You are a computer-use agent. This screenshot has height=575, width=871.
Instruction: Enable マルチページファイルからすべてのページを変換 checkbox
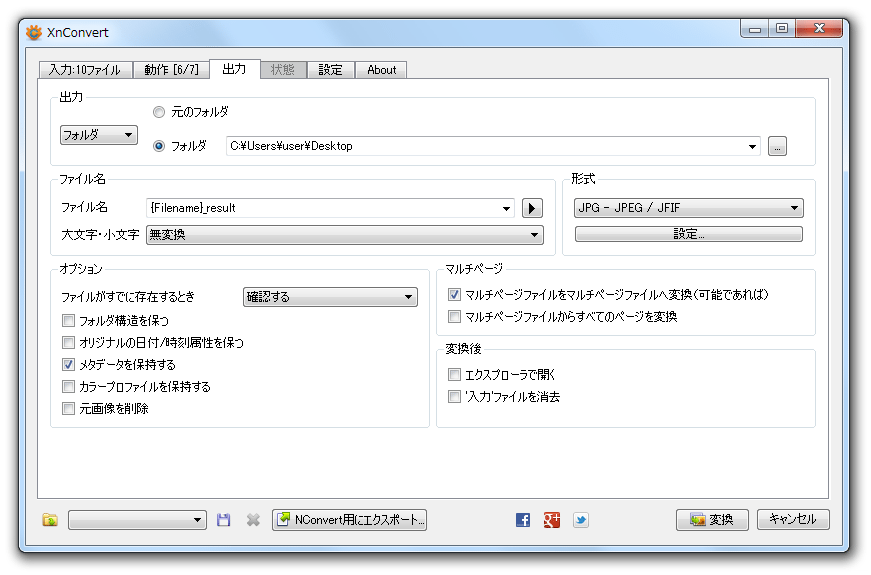pos(454,317)
